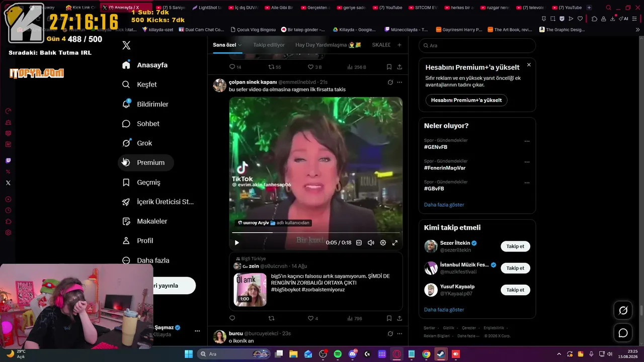Open more options for #FenerinMaçıVar trend
644x362 pixels.
pos(527,162)
